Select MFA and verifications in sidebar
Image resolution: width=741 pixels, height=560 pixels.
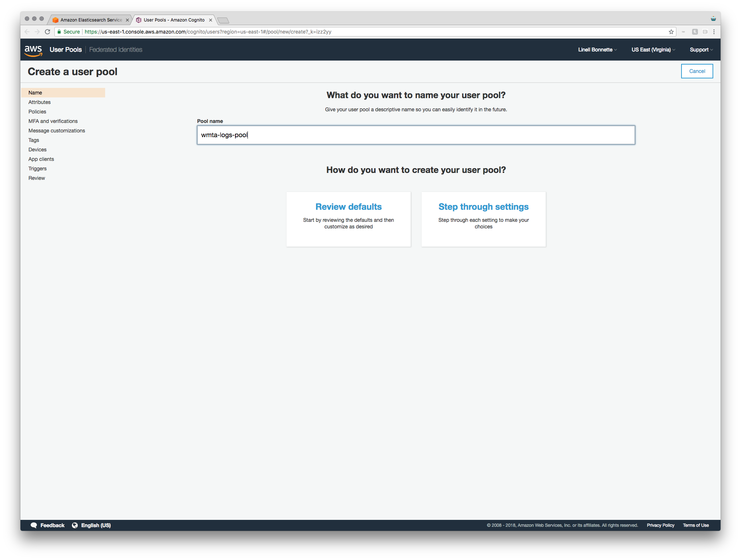click(53, 121)
